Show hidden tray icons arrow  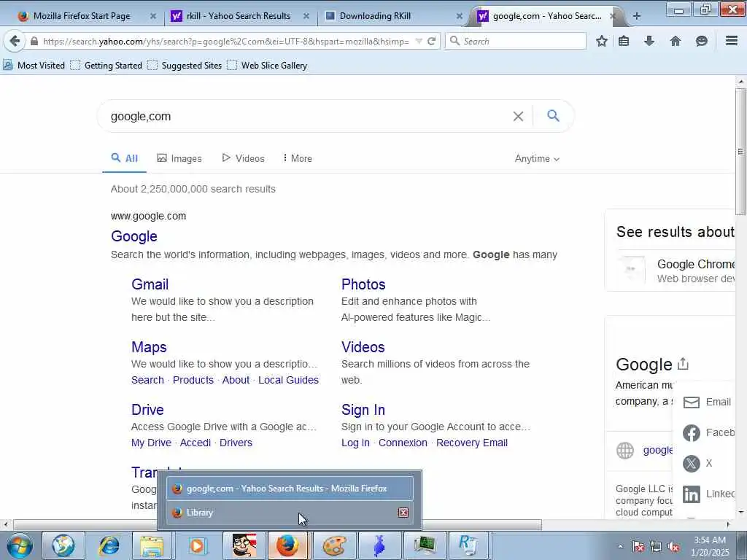point(620,547)
